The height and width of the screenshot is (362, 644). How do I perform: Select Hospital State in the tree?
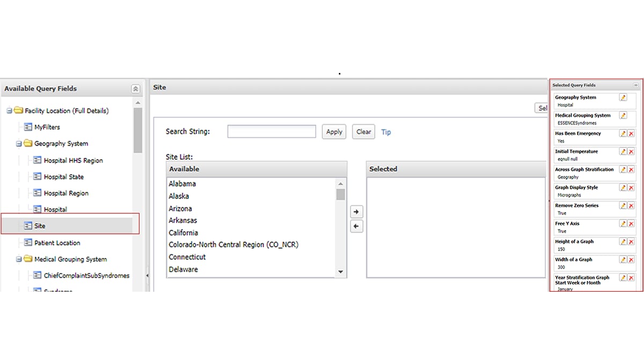click(x=63, y=177)
